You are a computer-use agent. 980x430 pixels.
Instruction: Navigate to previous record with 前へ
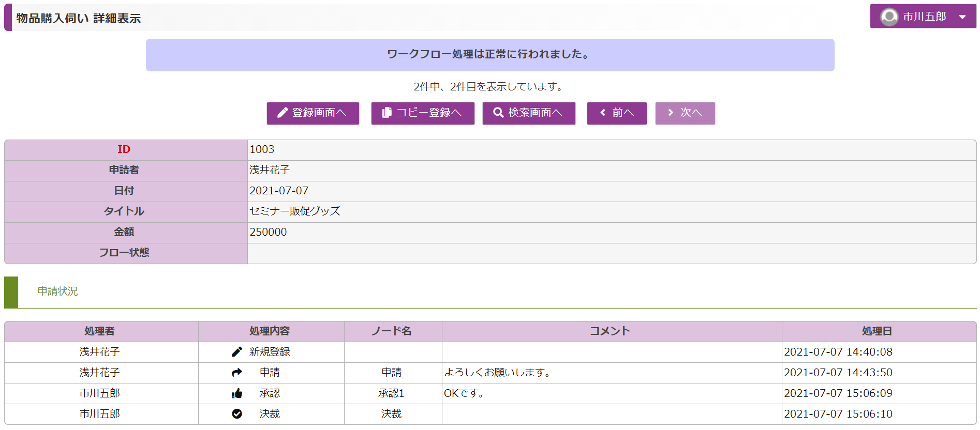[x=617, y=113]
